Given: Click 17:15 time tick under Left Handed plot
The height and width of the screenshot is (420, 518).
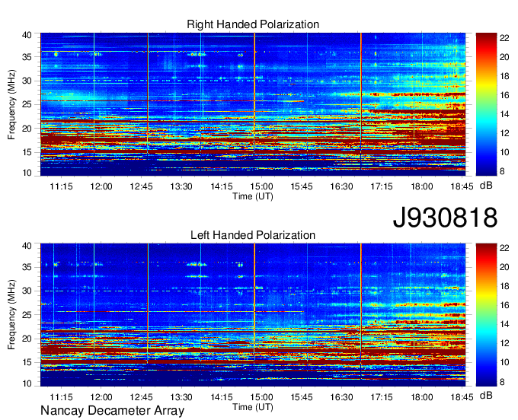Looking at the screenshot, I should click(382, 397).
